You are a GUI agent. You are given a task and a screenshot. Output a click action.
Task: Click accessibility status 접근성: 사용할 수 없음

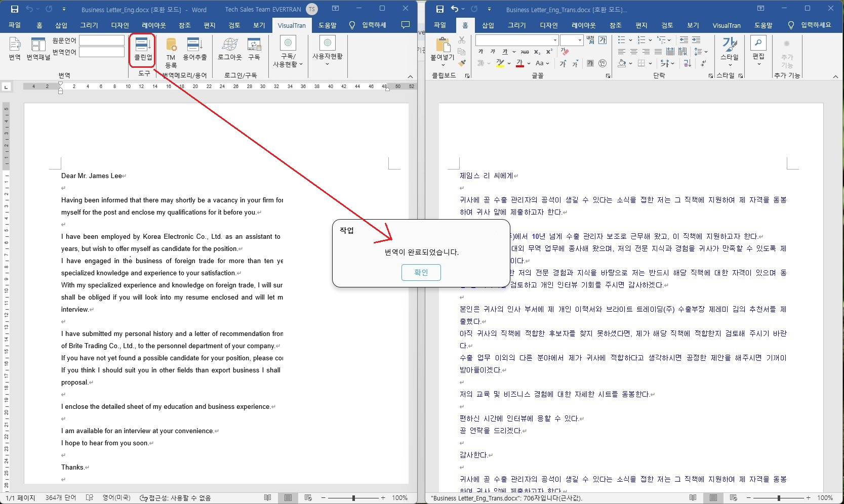click(x=175, y=498)
